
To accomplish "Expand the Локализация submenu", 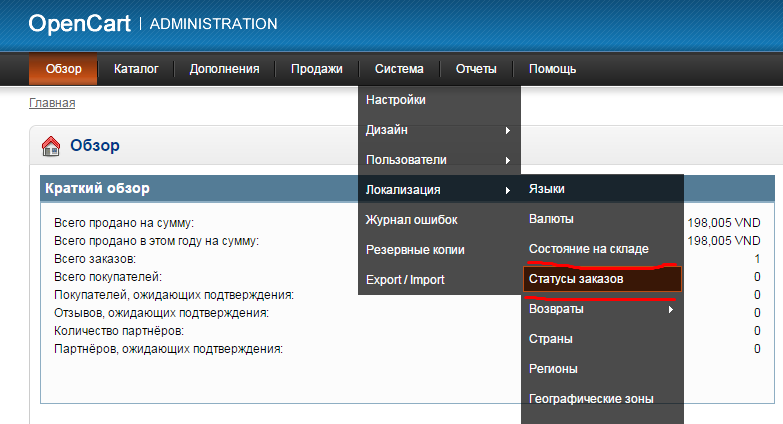I will tap(439, 190).
